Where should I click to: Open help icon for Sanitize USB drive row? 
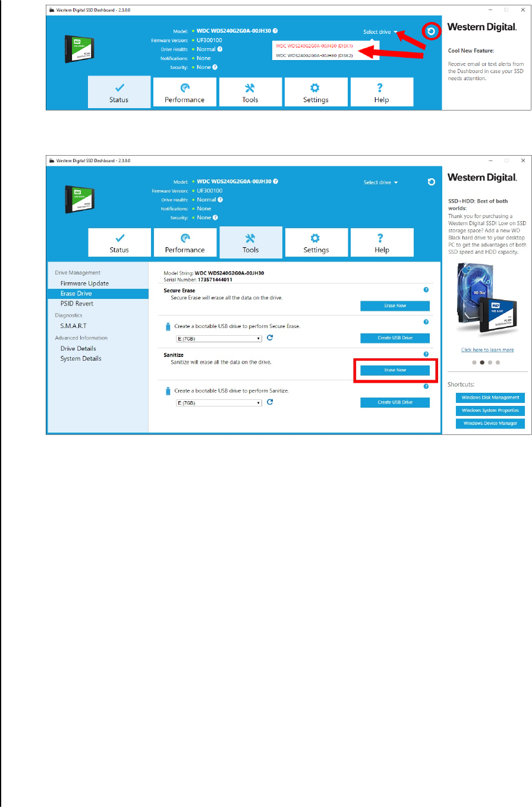point(426,386)
